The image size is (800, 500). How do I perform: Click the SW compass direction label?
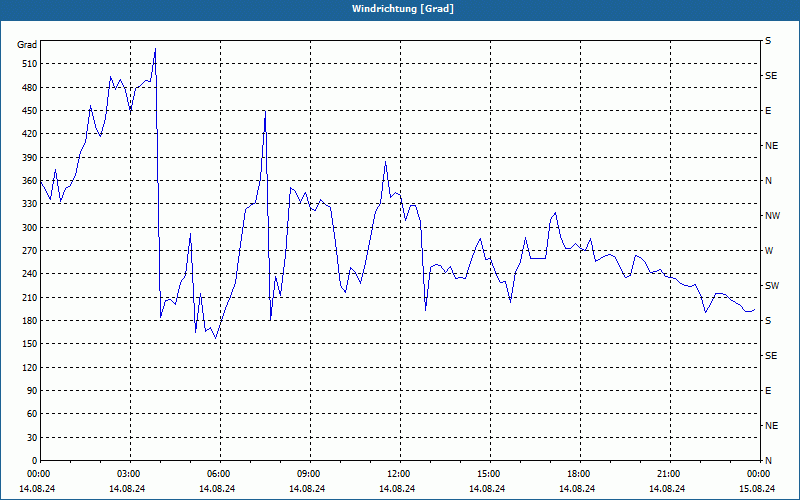(x=772, y=286)
